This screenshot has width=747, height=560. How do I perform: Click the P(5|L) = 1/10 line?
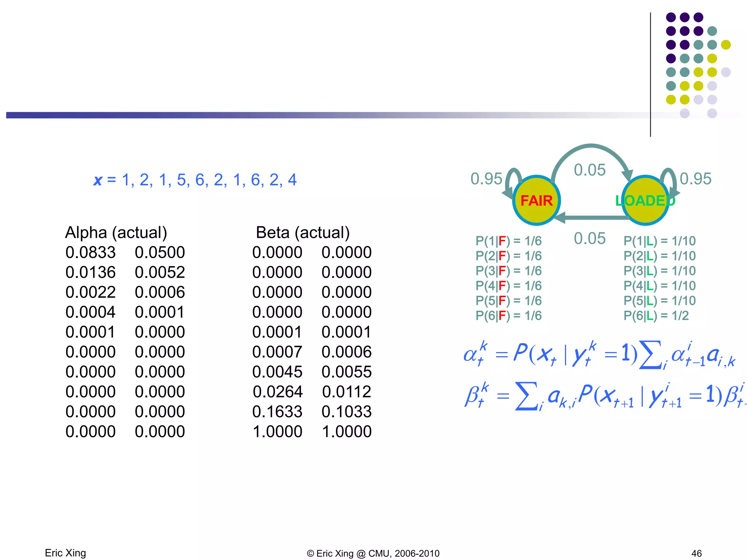659,301
